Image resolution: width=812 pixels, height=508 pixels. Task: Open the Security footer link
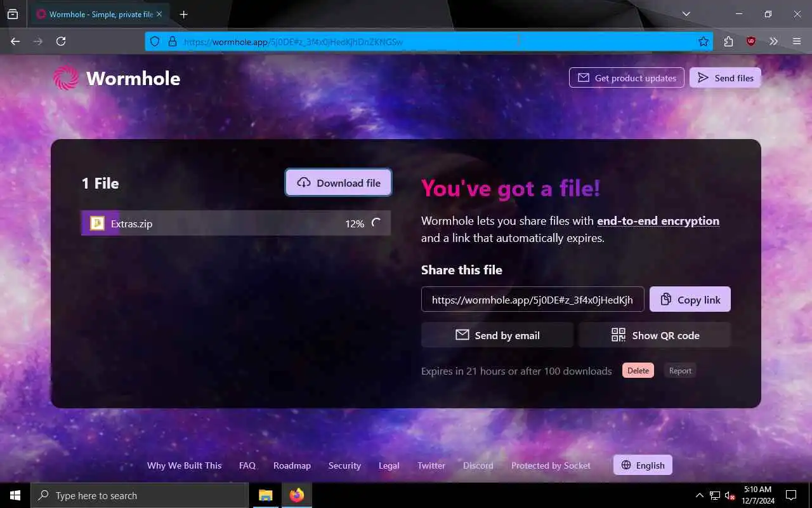point(344,465)
